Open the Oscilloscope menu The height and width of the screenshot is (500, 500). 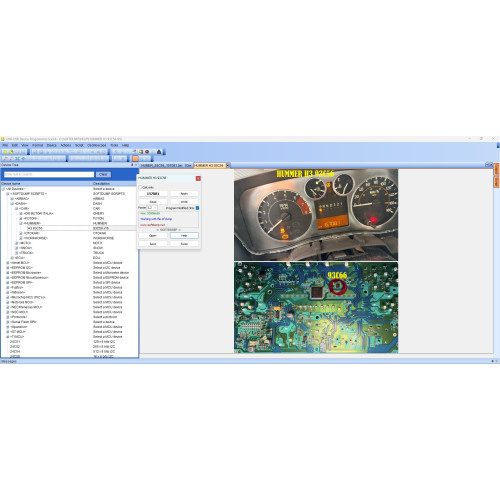pyautogui.click(x=97, y=145)
